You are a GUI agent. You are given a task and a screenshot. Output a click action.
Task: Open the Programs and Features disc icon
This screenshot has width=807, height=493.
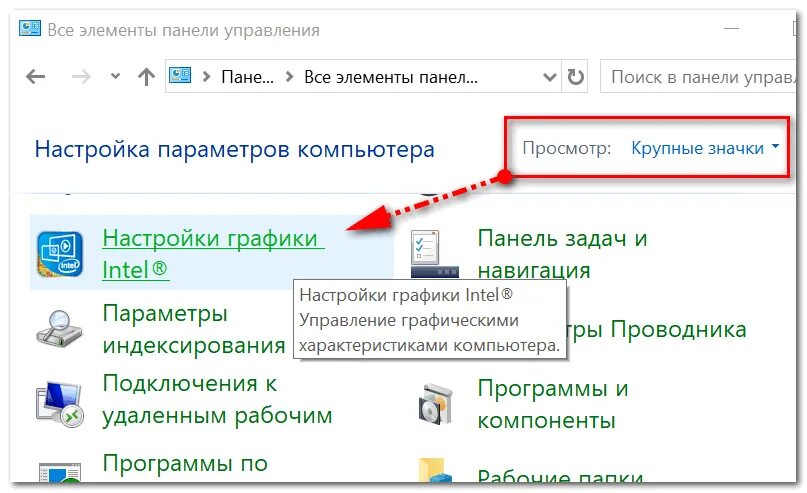click(x=435, y=404)
